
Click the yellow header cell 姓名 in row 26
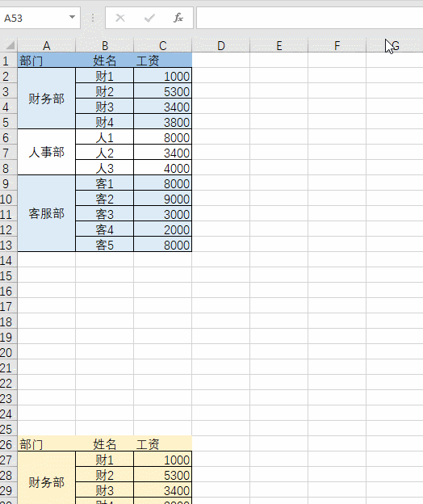point(105,444)
